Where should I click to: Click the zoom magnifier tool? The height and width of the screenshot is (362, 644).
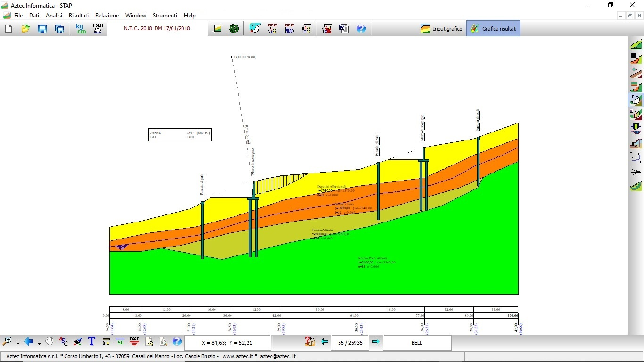[8, 341]
